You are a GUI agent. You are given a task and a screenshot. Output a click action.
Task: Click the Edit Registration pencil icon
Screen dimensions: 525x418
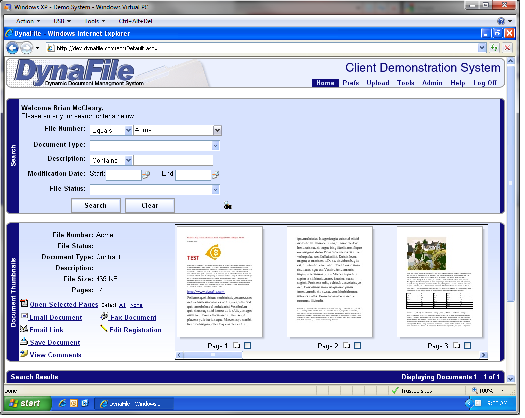click(x=104, y=329)
